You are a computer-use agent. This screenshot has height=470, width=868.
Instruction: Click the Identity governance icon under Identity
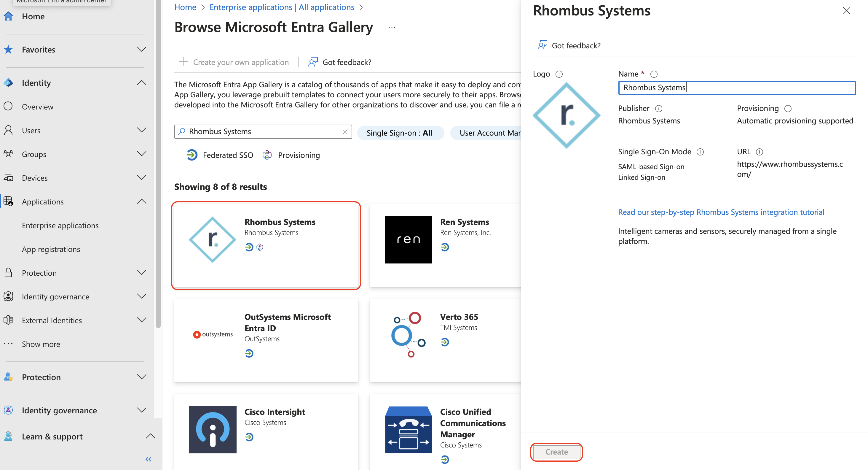[8, 296]
